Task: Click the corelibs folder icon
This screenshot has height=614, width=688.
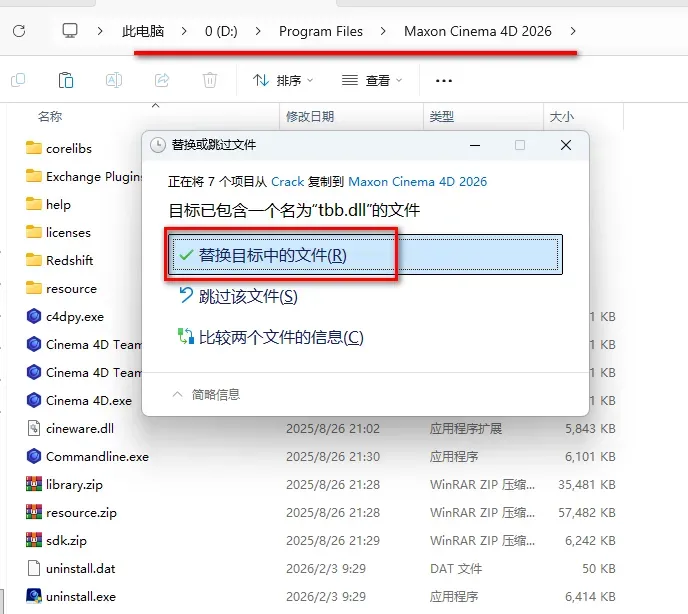Action: [34, 148]
